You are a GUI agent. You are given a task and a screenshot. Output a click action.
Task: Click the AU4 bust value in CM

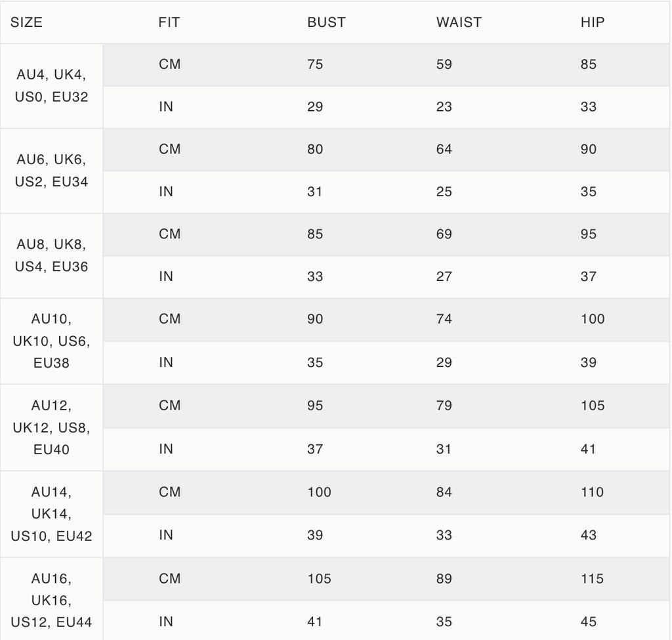315,64
